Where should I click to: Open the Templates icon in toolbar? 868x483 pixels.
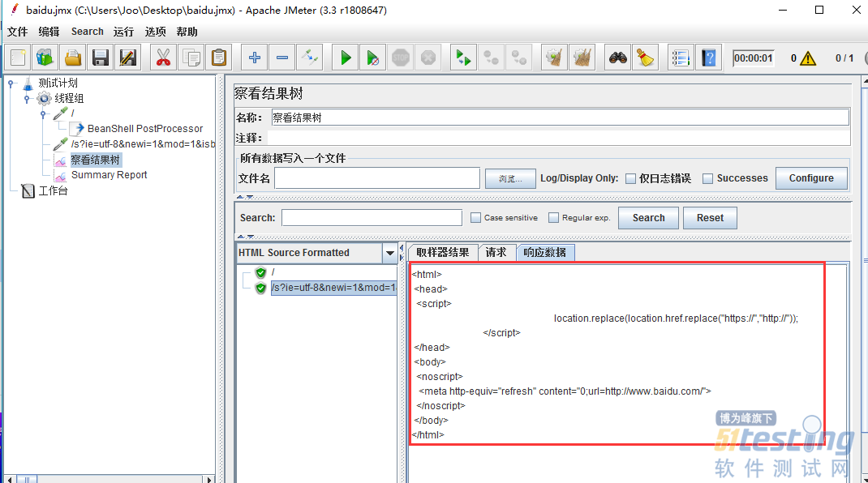(45, 58)
